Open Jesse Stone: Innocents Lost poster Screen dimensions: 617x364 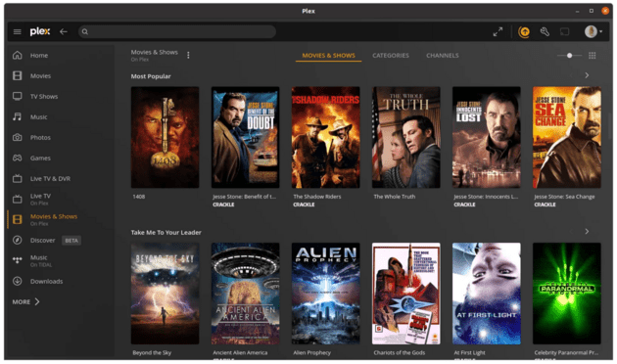pyautogui.click(x=487, y=137)
